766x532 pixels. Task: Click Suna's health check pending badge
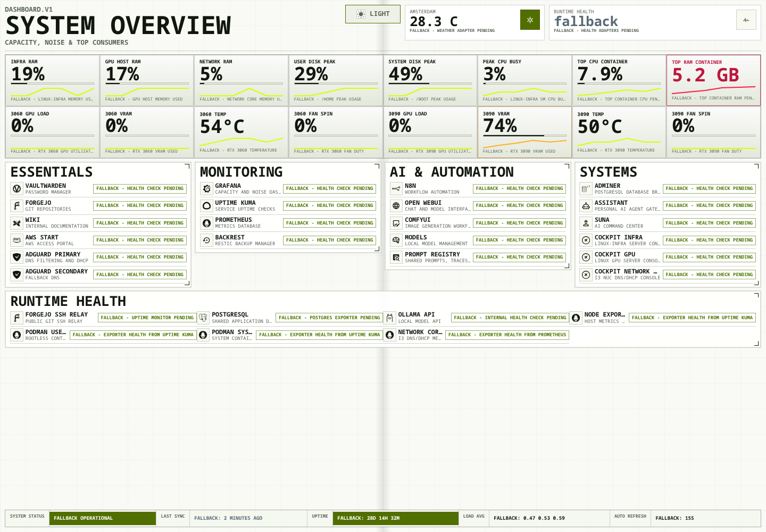click(709, 223)
